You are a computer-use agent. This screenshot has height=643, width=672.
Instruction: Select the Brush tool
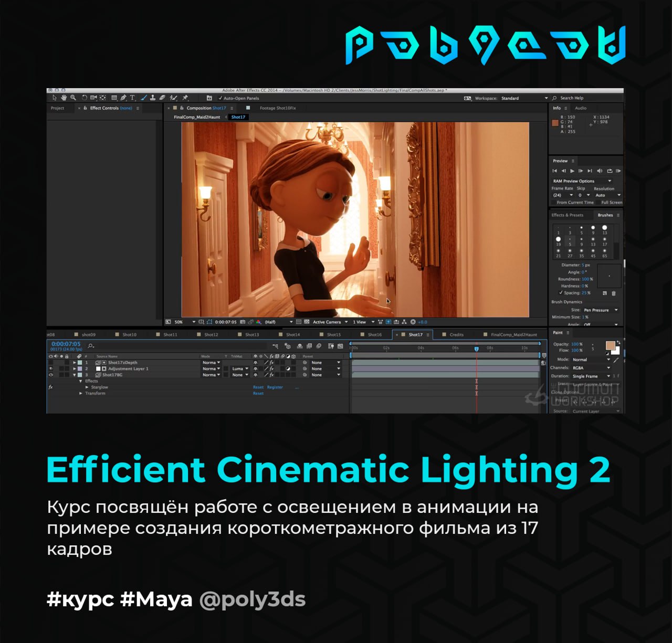[x=144, y=98]
